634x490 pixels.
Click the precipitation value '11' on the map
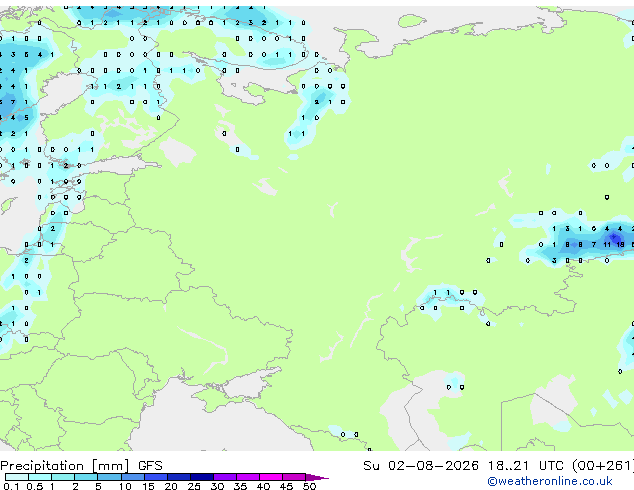pyautogui.click(x=607, y=245)
